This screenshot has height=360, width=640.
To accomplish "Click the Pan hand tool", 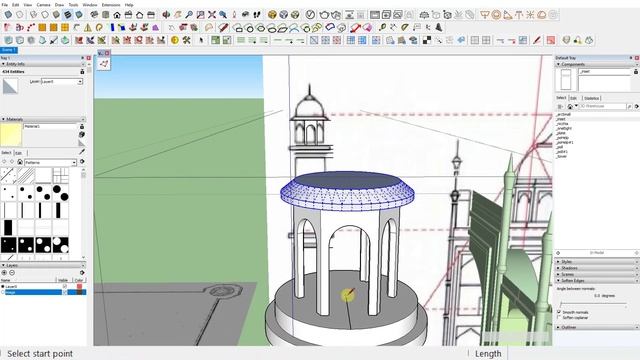I will click(178, 15).
